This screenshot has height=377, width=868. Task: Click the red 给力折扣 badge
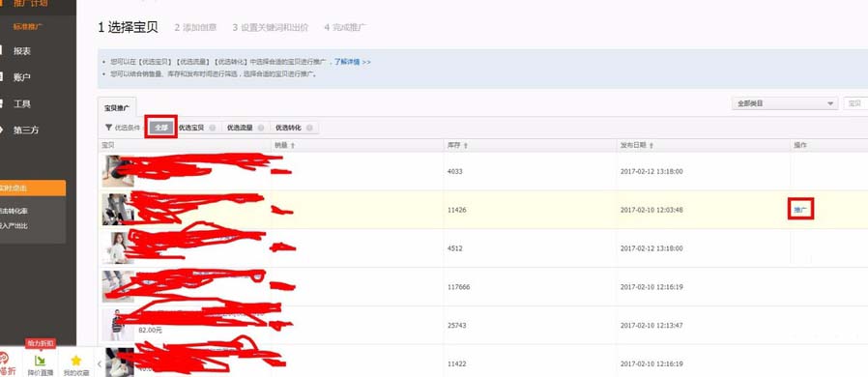(x=41, y=344)
